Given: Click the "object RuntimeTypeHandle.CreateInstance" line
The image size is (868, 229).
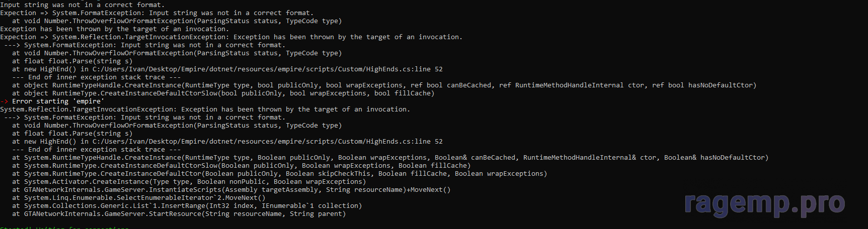Looking at the screenshot, I should (x=384, y=85).
